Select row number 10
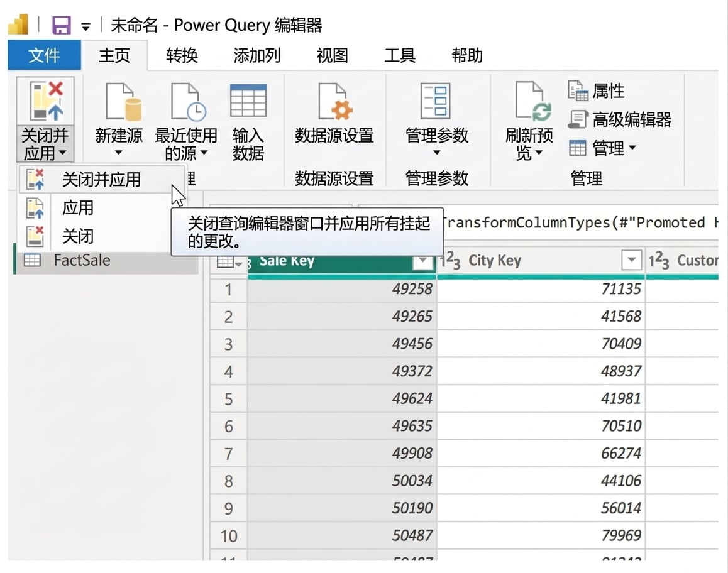The width and height of the screenshot is (728, 573). click(228, 536)
